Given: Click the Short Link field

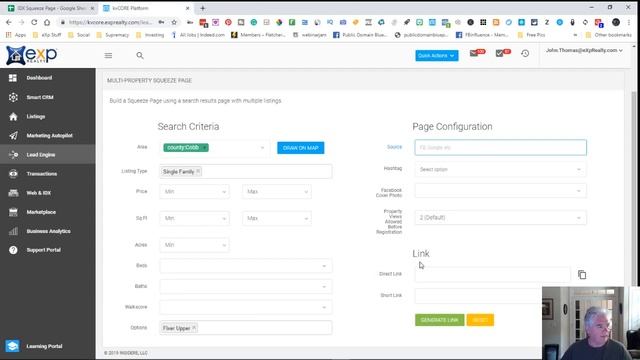Looking at the screenshot, I should click(478, 296).
